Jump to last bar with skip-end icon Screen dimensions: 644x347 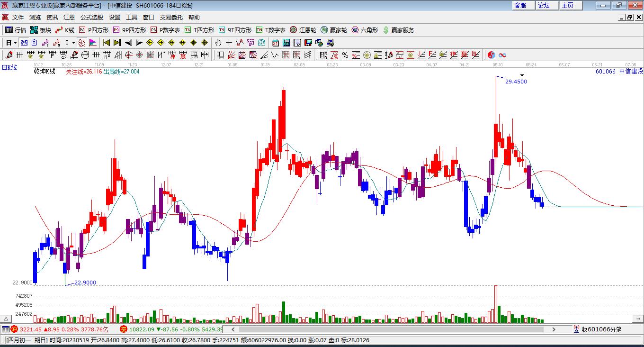(x=117, y=43)
